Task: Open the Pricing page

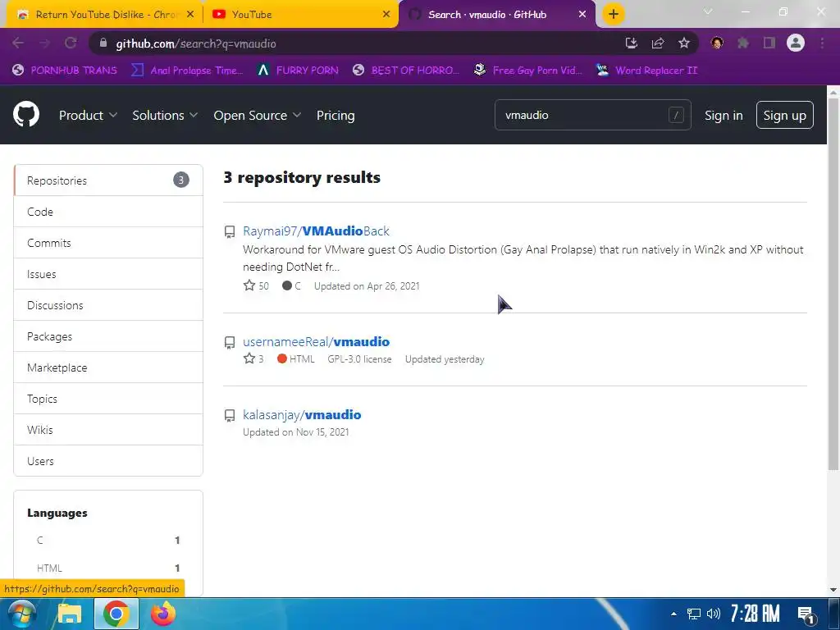Action: [336, 115]
